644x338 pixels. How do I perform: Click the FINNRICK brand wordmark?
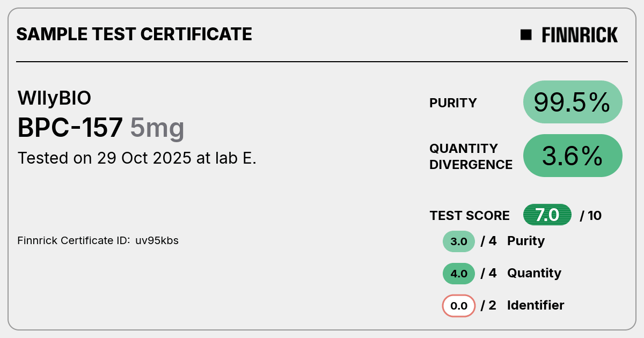[580, 35]
